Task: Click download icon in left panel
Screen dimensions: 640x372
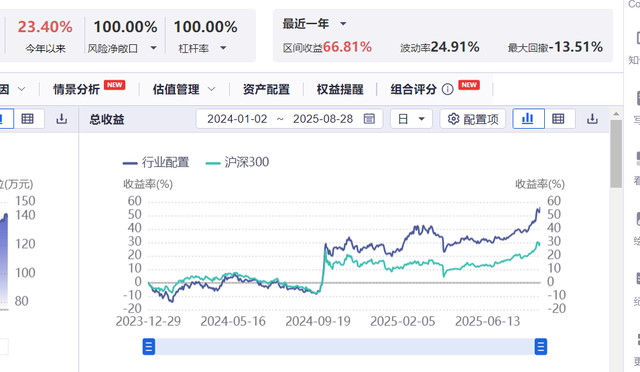Action: tap(62, 119)
